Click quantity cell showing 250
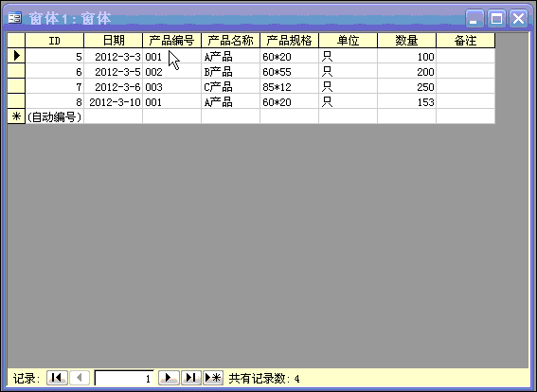The height and width of the screenshot is (392, 537). click(407, 86)
